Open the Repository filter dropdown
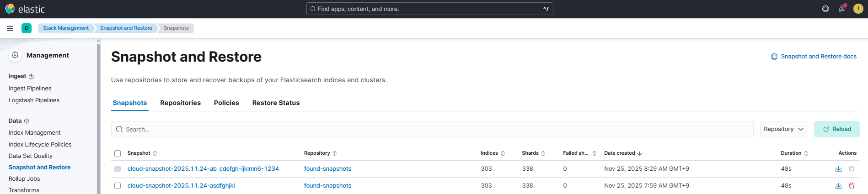Screen dimensions: 868x194 tap(783, 129)
